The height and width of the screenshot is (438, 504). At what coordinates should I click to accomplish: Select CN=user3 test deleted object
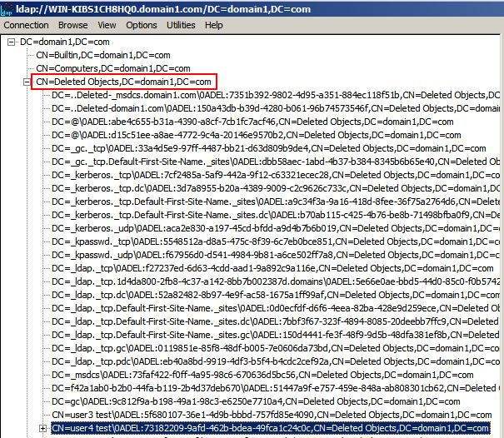click(272, 416)
